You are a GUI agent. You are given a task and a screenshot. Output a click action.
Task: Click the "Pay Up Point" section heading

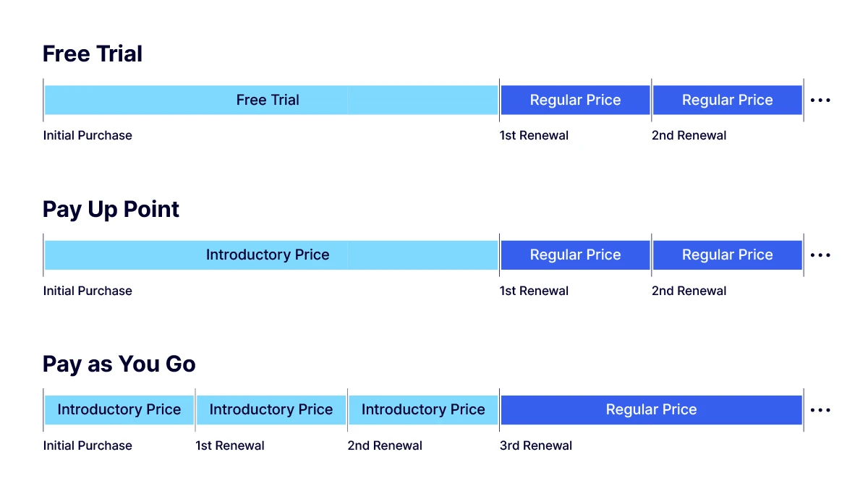[111, 210]
